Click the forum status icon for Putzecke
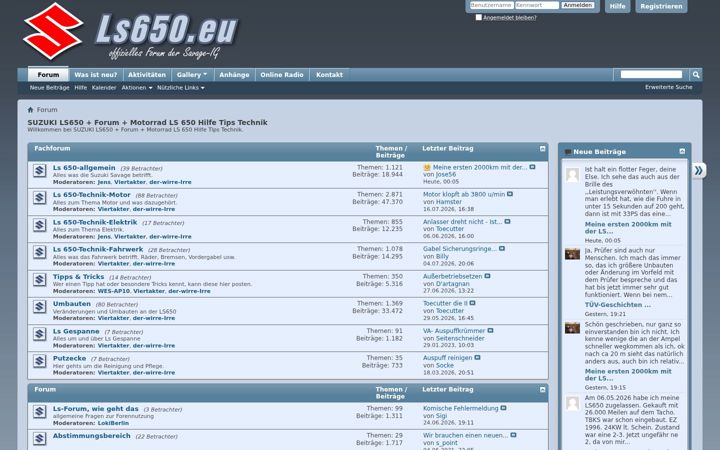 [x=39, y=361]
